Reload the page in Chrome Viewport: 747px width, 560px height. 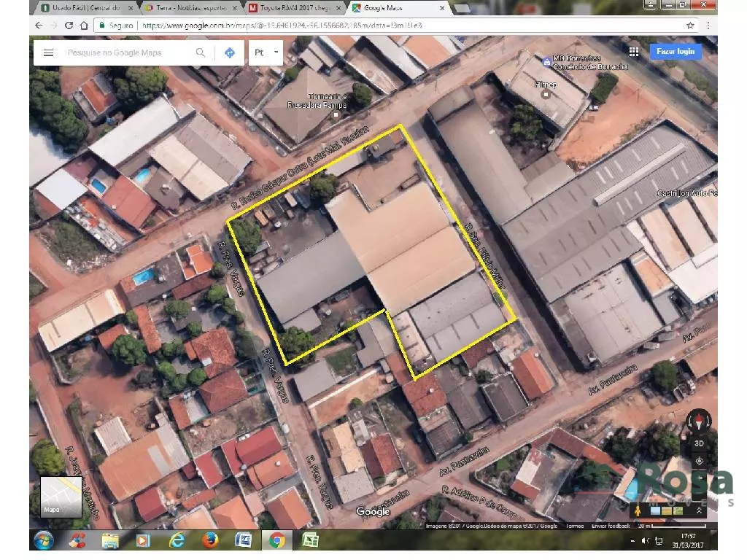coord(69,25)
